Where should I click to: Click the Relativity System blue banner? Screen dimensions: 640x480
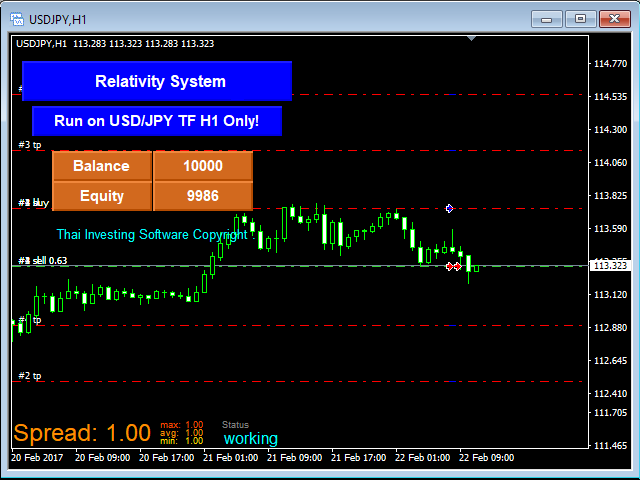[156, 81]
